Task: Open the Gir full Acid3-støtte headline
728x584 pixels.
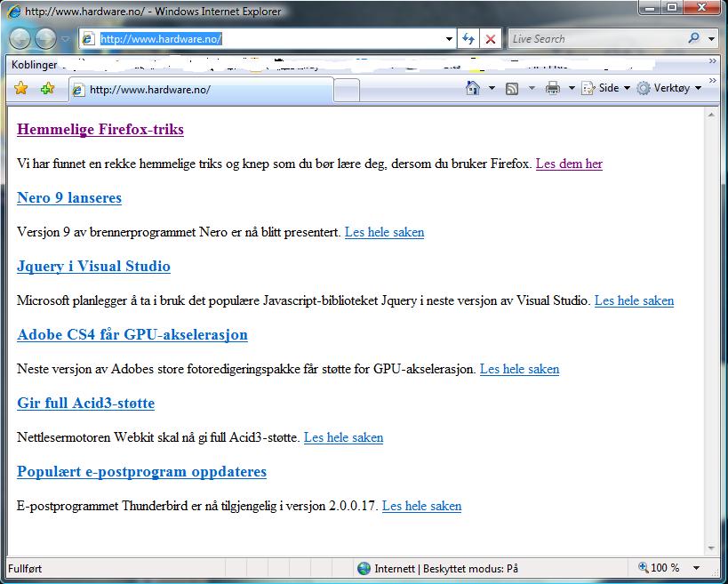Action: [86, 403]
